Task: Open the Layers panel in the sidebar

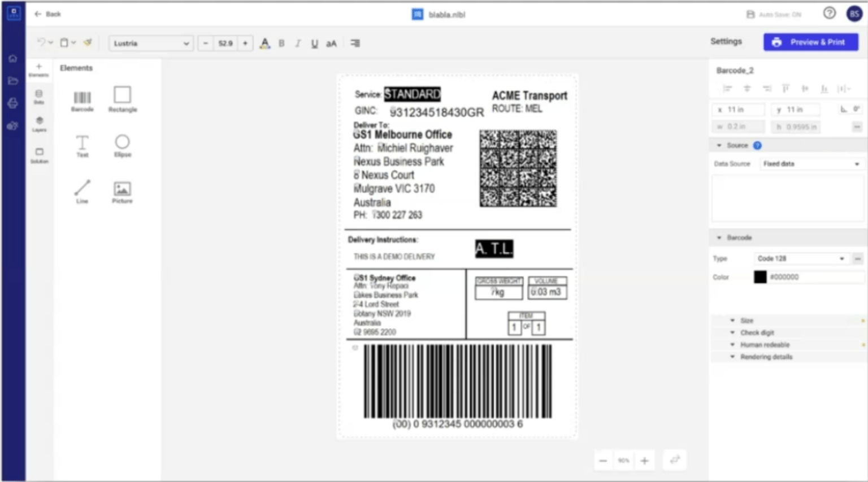Action: point(39,123)
